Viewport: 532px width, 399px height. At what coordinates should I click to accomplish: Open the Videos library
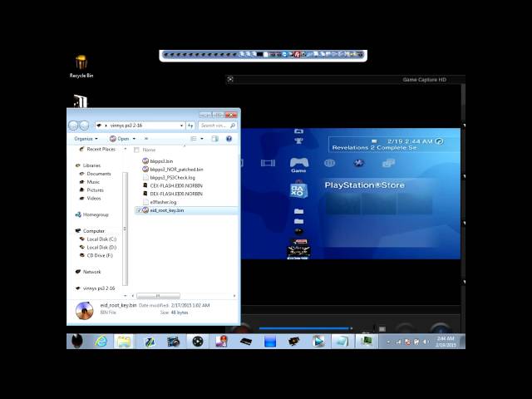point(91,198)
